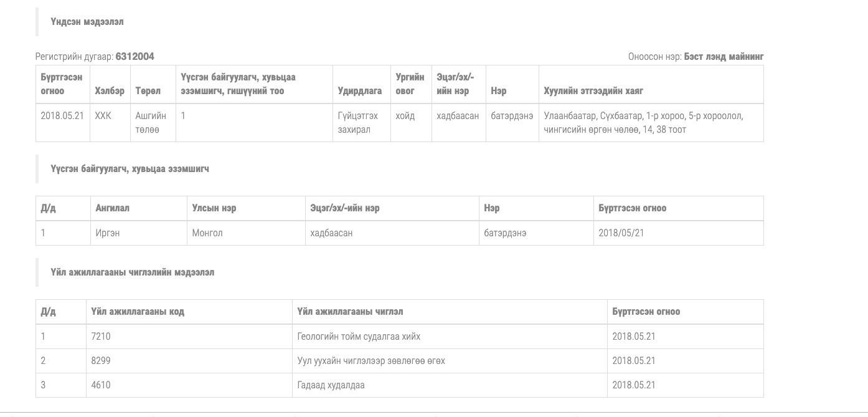
Task: Click the "Иргэн" category cell
Action: (x=108, y=233)
